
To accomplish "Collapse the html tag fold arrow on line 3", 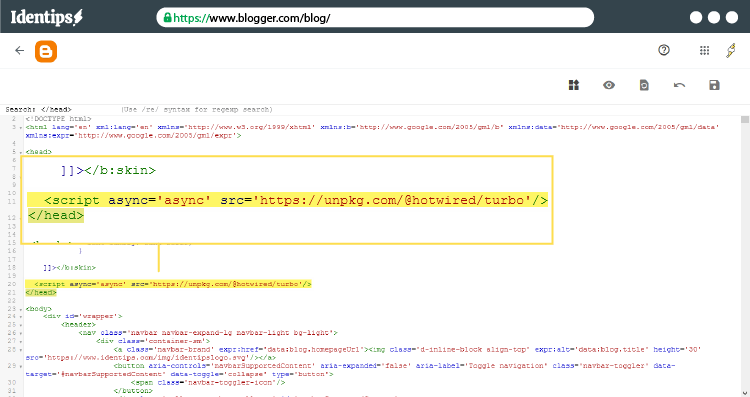I will click(21, 128).
